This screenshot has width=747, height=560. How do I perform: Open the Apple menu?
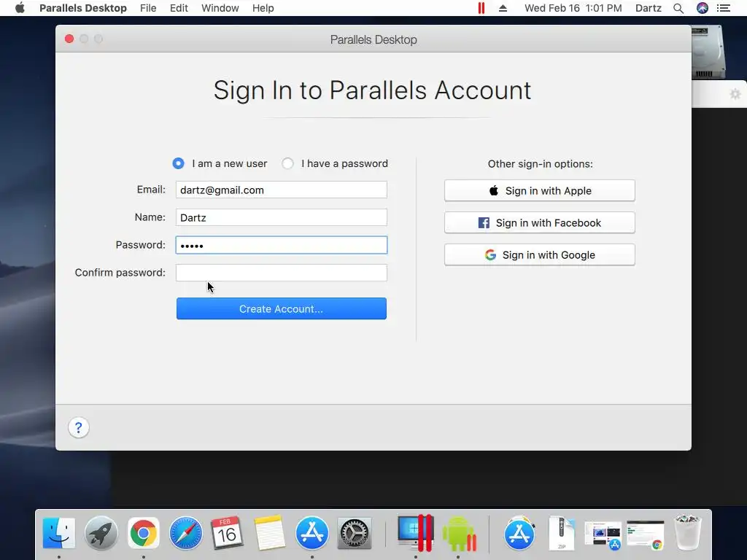[20, 8]
